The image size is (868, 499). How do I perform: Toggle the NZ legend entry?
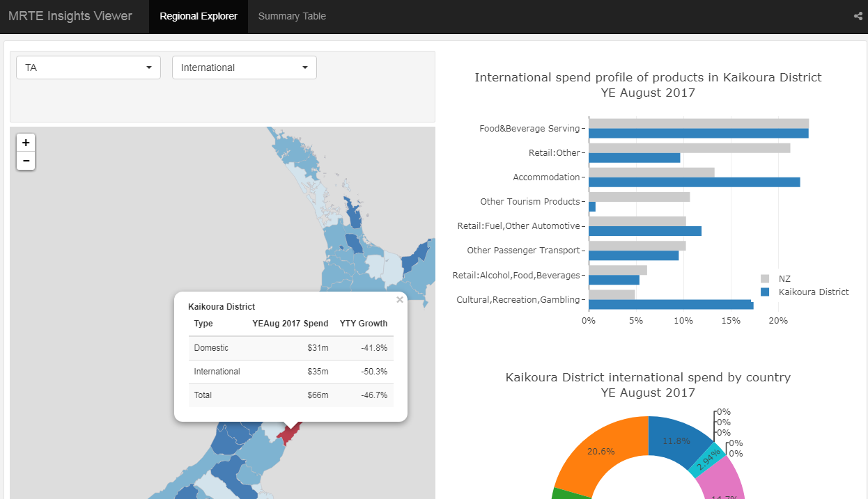776,278
